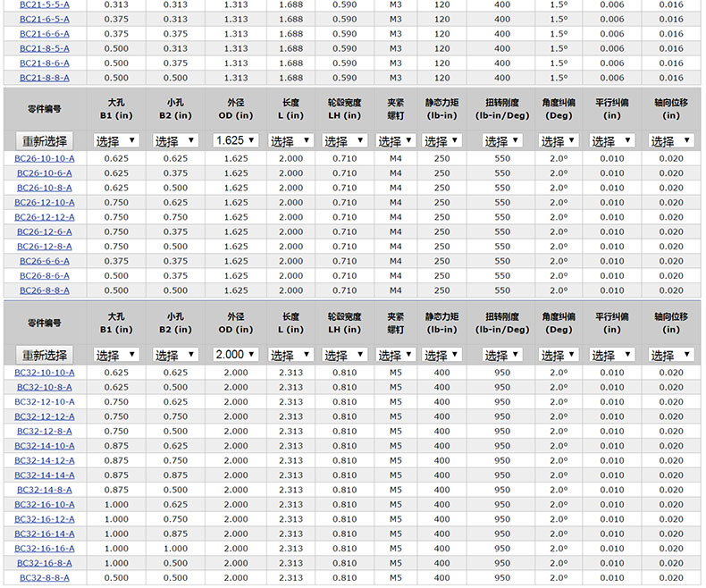This screenshot has width=706, height=588.
Task: Open part link BC26-6-6-A
Action: pyautogui.click(x=45, y=261)
